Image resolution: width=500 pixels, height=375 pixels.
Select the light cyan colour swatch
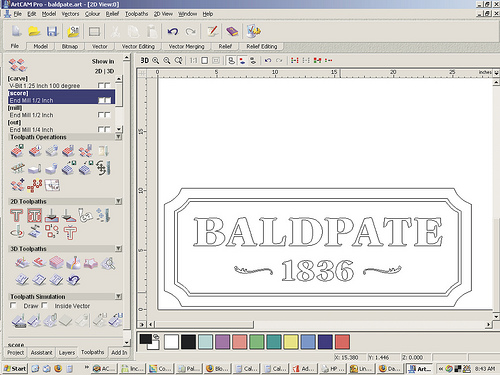205,342
